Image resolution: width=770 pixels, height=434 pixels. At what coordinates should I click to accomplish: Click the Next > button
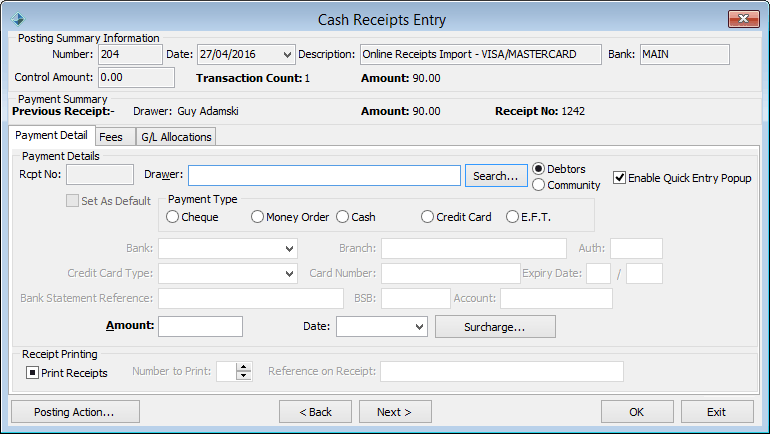point(395,412)
